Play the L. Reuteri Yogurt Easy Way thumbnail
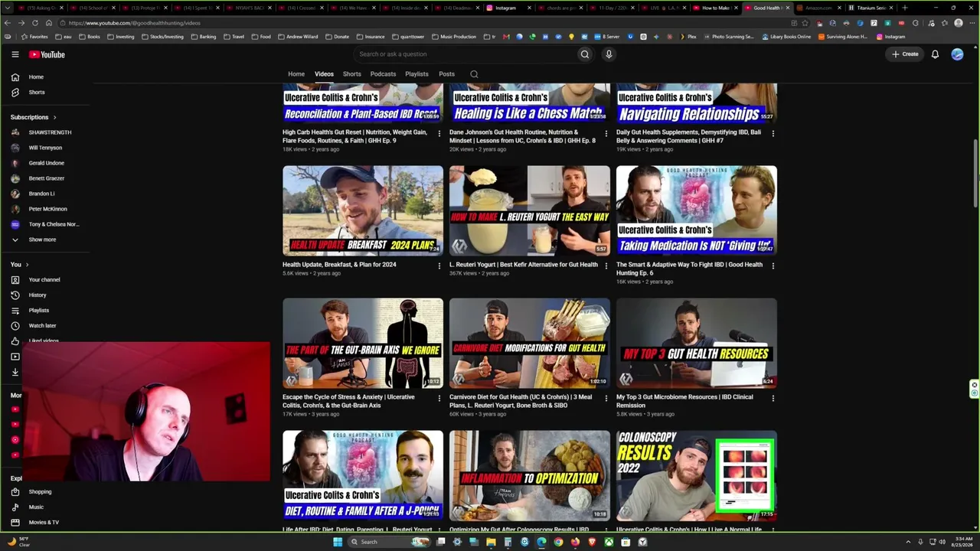The height and width of the screenshot is (551, 980). coord(530,211)
